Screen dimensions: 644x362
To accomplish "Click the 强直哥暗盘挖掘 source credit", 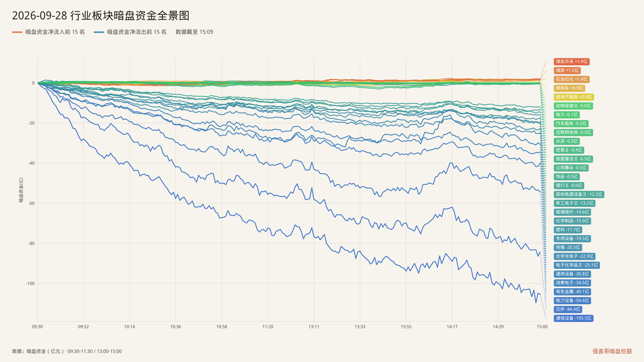I will (612, 351).
